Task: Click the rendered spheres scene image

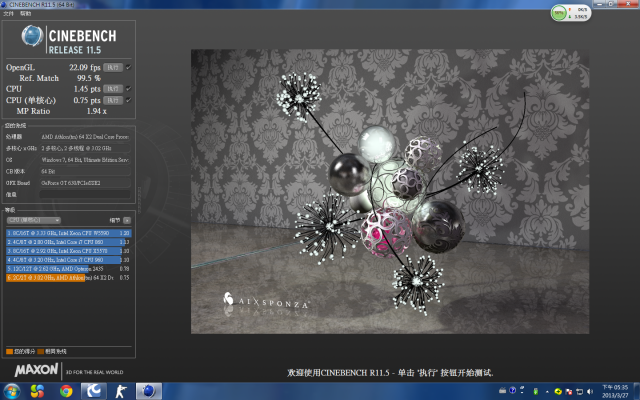Action: 390,191
